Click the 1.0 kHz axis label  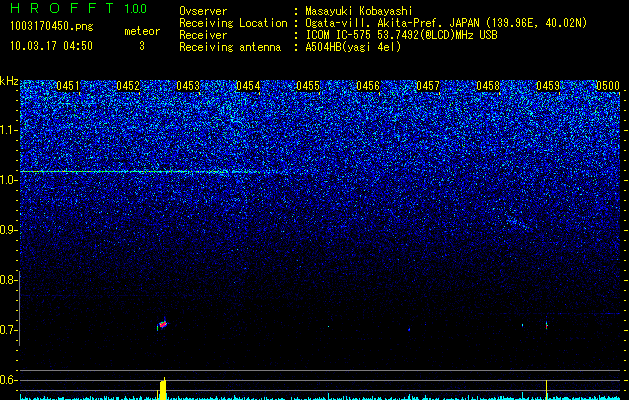8,180
